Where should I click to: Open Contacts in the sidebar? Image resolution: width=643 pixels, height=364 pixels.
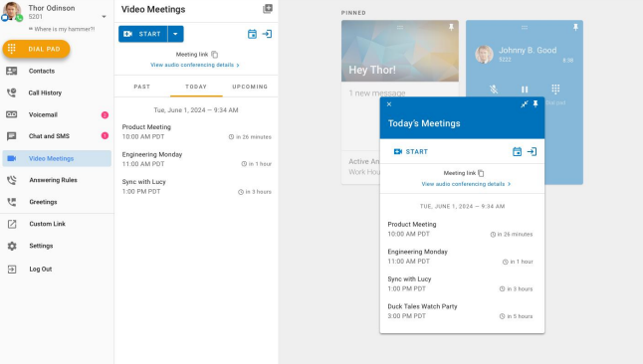coord(57,71)
